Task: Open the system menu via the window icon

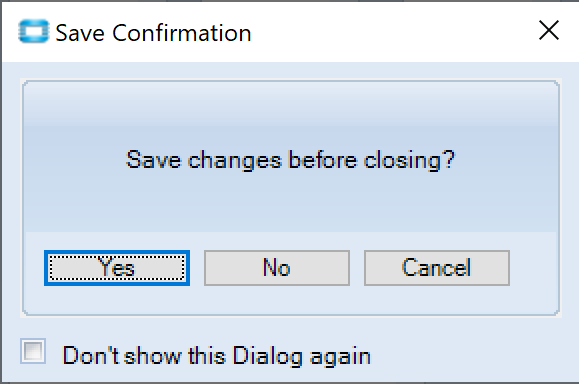Action: (x=33, y=31)
